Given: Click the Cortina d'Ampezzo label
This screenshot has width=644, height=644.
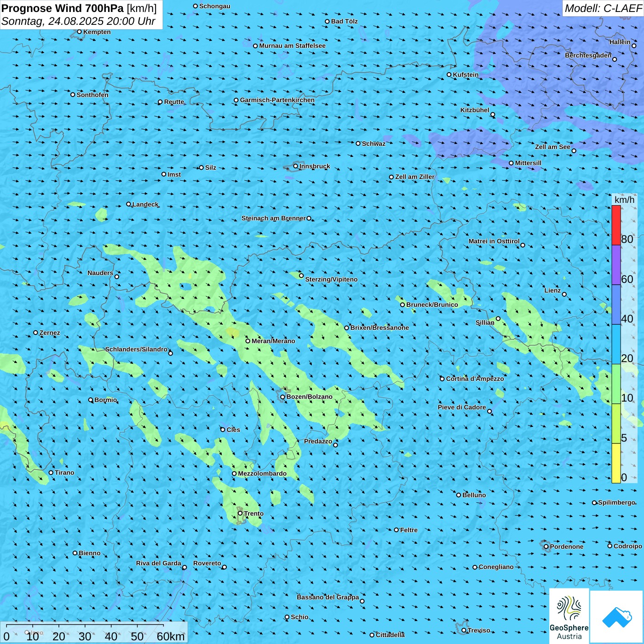Looking at the screenshot, I should 475,379.
